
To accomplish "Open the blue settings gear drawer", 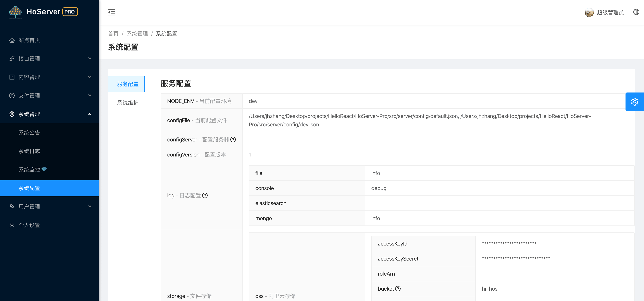I will (x=635, y=102).
